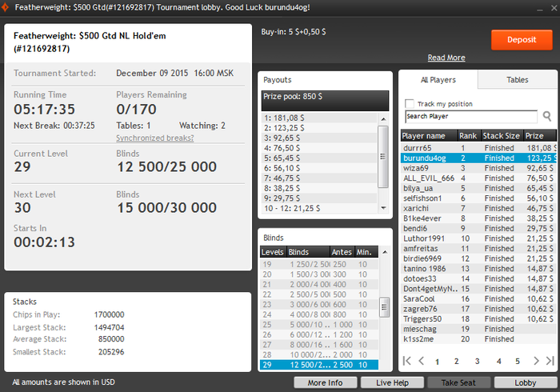Screen dimensions: 560x392
Task: Select player tanino 1986 row
Action: (x=478, y=269)
